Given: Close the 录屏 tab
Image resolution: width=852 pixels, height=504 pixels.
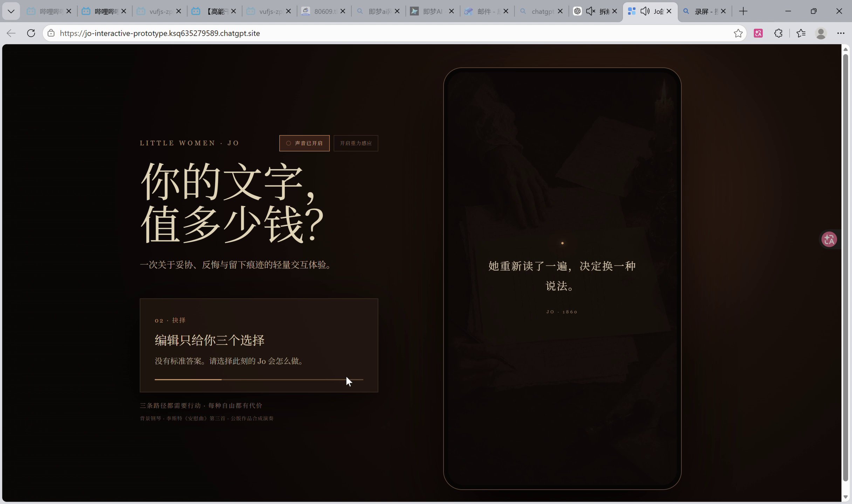Looking at the screenshot, I should coord(723,11).
